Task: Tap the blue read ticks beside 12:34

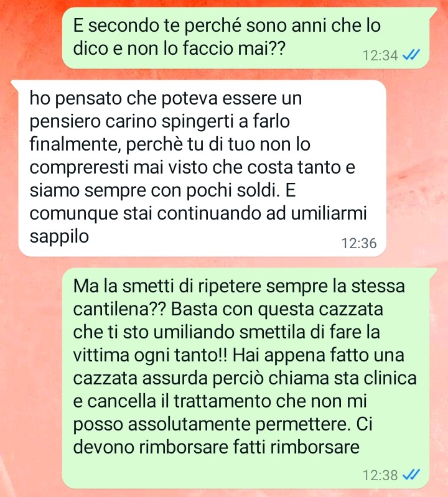Action: click(x=411, y=55)
